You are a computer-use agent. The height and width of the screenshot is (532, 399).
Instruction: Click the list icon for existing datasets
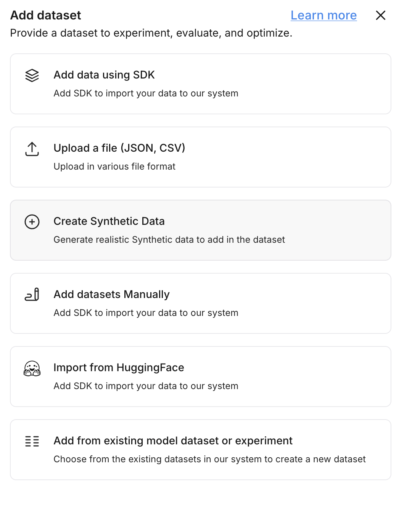pos(32,441)
